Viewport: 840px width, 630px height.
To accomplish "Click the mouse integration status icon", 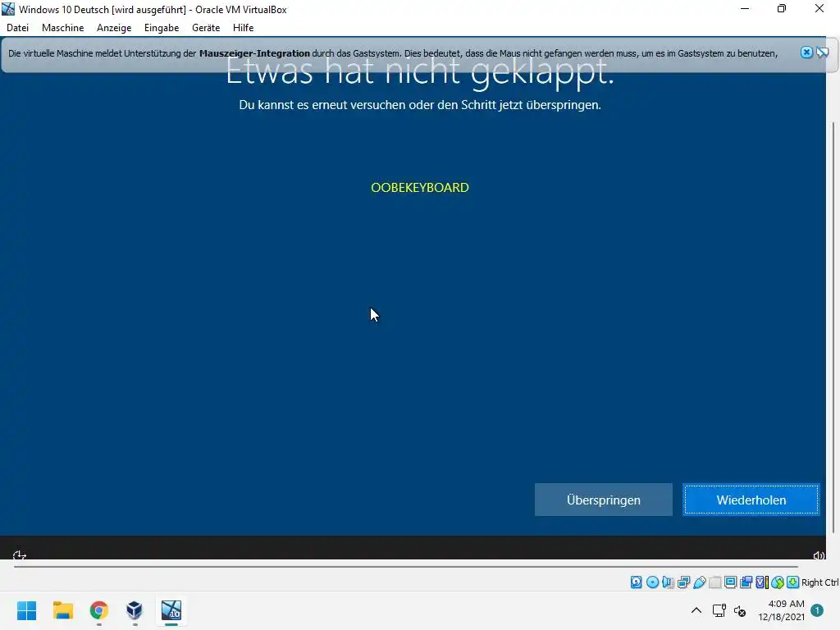I will tap(778, 582).
